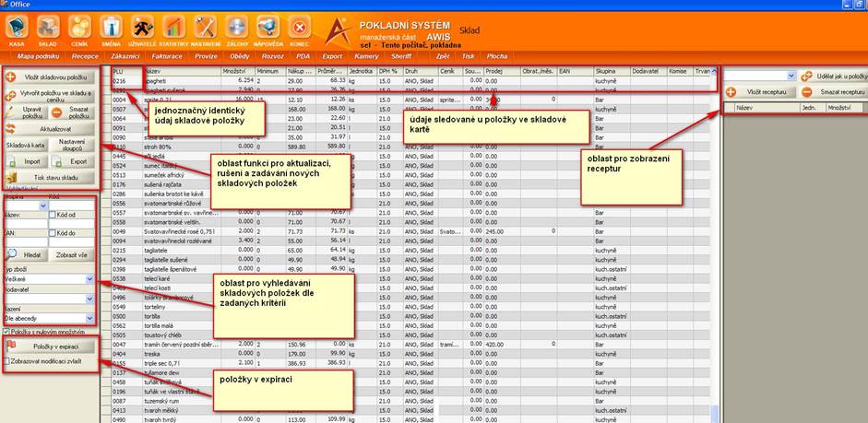868x423 pixels.
Task: Open Mapa podniku menu item
Action: coord(38,56)
